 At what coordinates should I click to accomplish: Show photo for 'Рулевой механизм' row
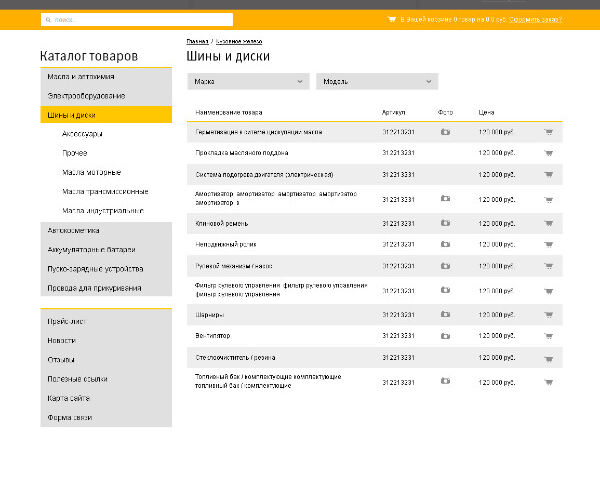pos(445,266)
